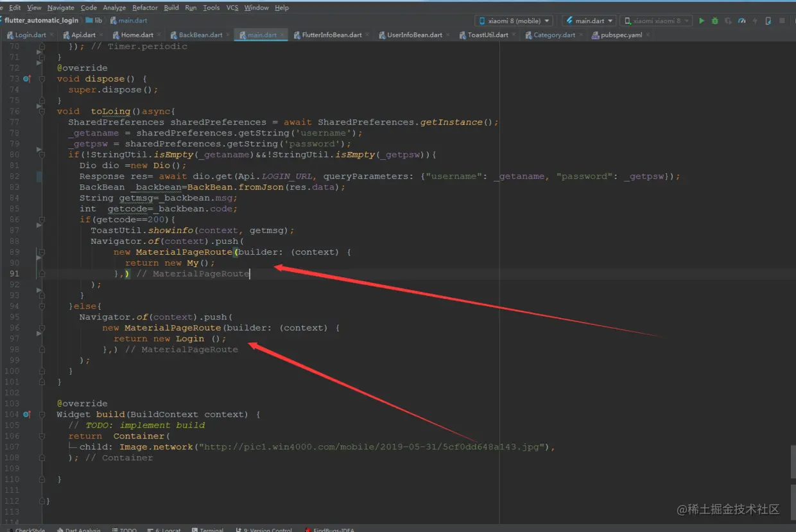Switch to the ToastUtil.dart tab

coord(488,35)
